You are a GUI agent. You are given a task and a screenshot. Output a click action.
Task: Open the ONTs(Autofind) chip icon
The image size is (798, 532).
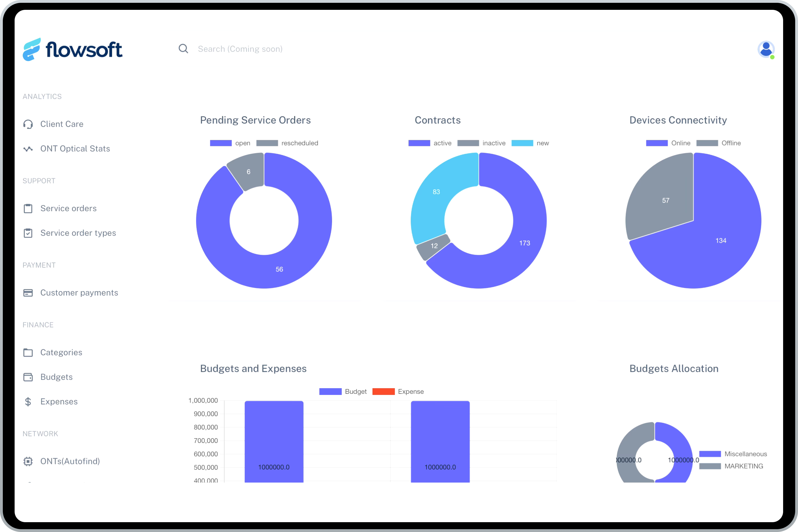[28, 461]
